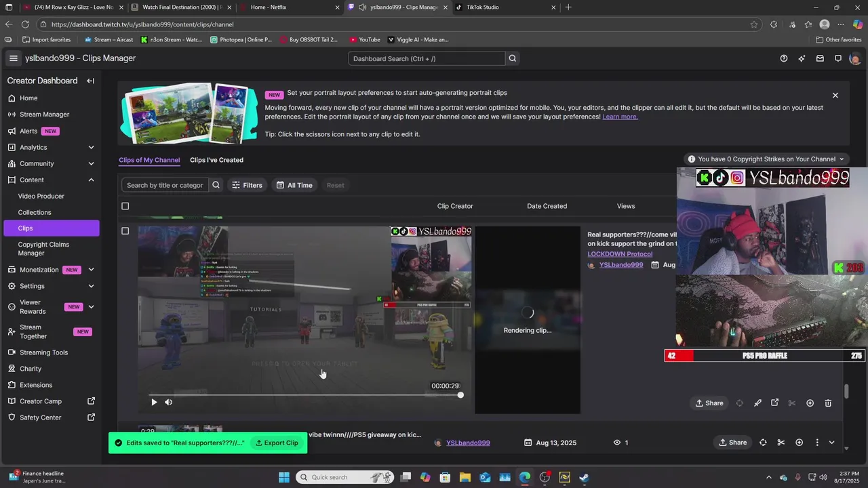Expand the Community sidebar section

[x=91, y=163]
